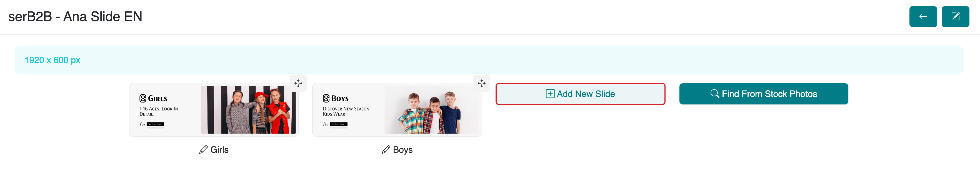This screenshot has height=170, width=980.
Task: Click the move handle on Boys slide
Action: pyautogui.click(x=482, y=83)
